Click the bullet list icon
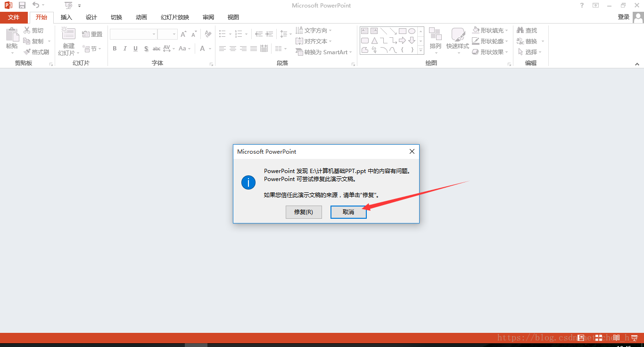The width and height of the screenshot is (644, 347). 223,34
